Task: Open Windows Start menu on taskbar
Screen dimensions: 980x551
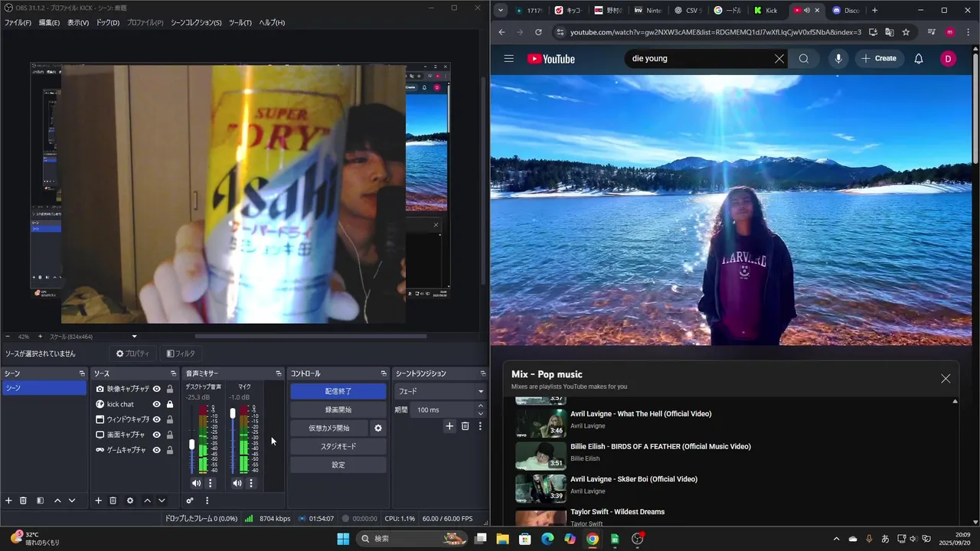Action: click(x=343, y=539)
